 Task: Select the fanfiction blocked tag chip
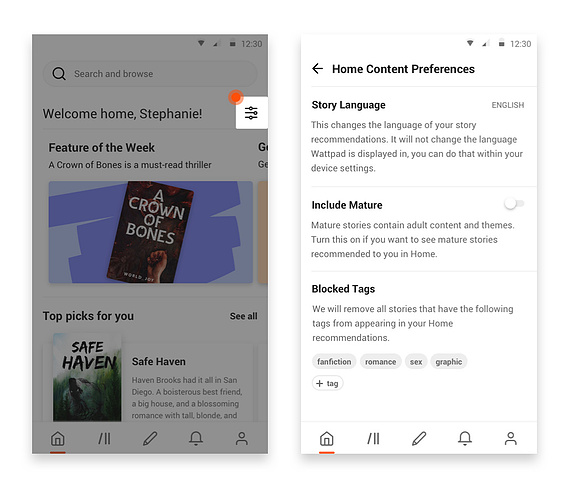click(334, 362)
